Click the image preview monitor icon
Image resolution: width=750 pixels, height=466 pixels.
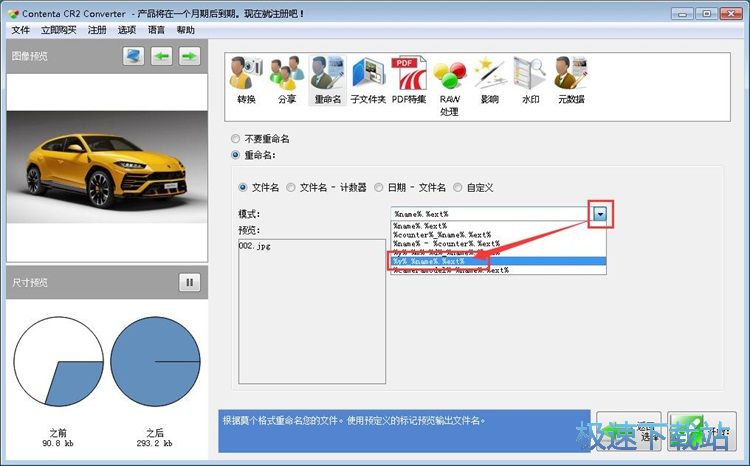pos(133,56)
